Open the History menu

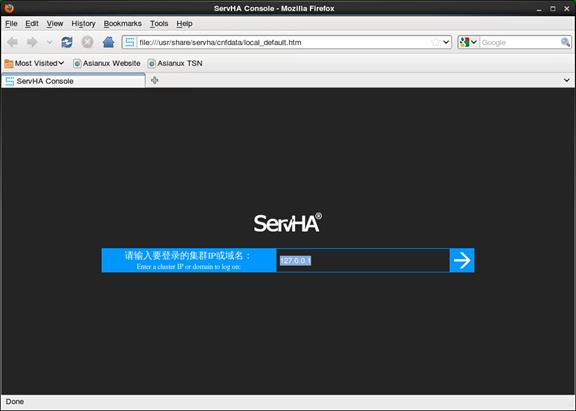click(83, 24)
